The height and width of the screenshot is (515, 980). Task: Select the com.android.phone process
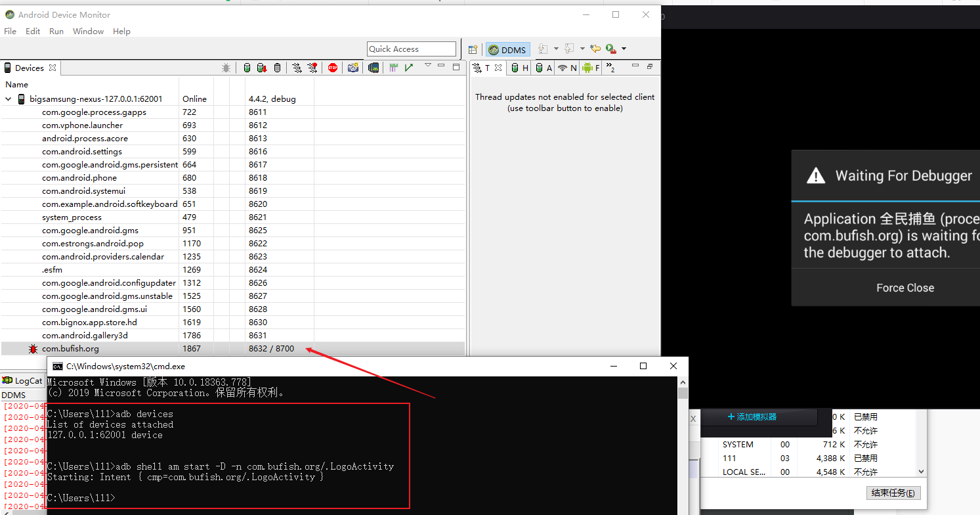coord(232,177)
